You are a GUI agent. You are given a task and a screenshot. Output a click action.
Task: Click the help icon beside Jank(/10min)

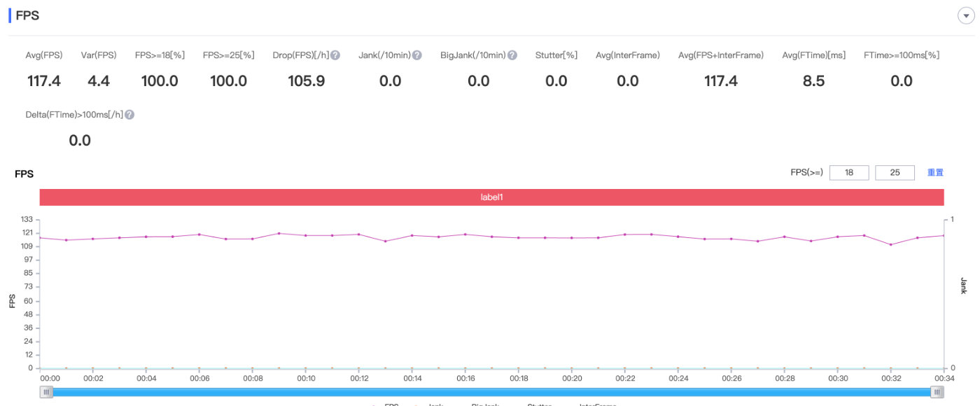click(x=417, y=55)
